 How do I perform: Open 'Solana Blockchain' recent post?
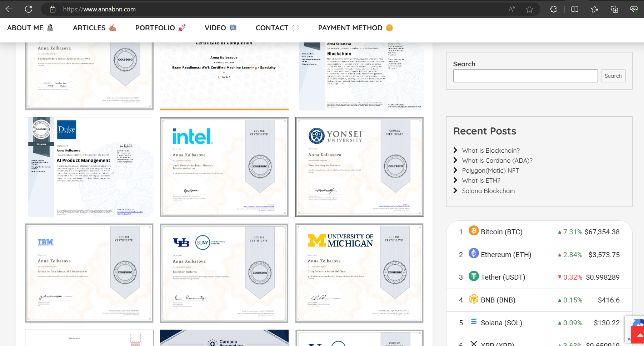[x=488, y=191]
